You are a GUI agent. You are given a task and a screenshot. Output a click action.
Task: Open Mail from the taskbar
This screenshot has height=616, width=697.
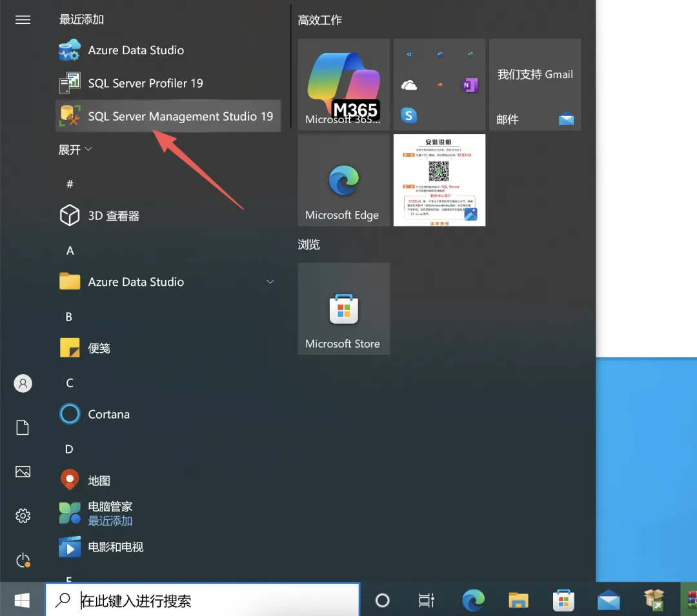click(x=609, y=601)
